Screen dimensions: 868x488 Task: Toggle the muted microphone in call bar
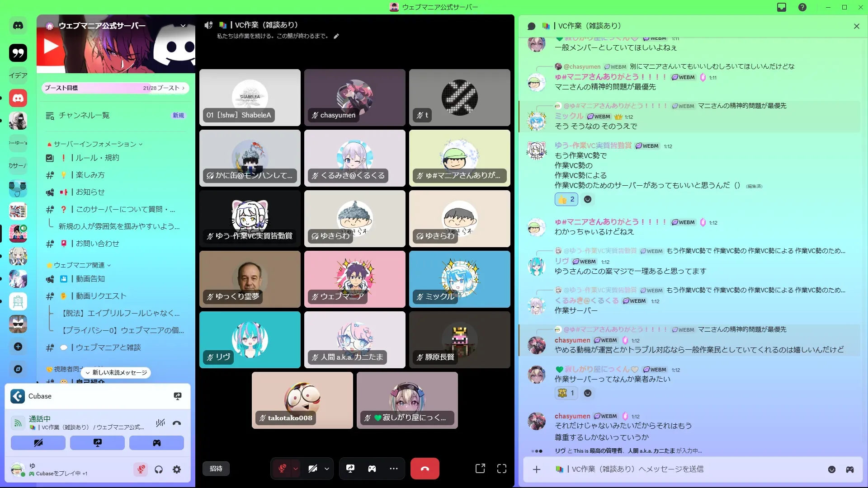pos(282,469)
